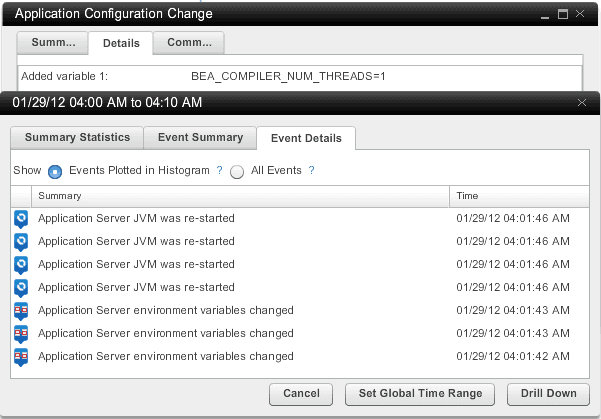Click the second JVM re-started event icon
The image size is (601, 419).
pyautogui.click(x=21, y=241)
